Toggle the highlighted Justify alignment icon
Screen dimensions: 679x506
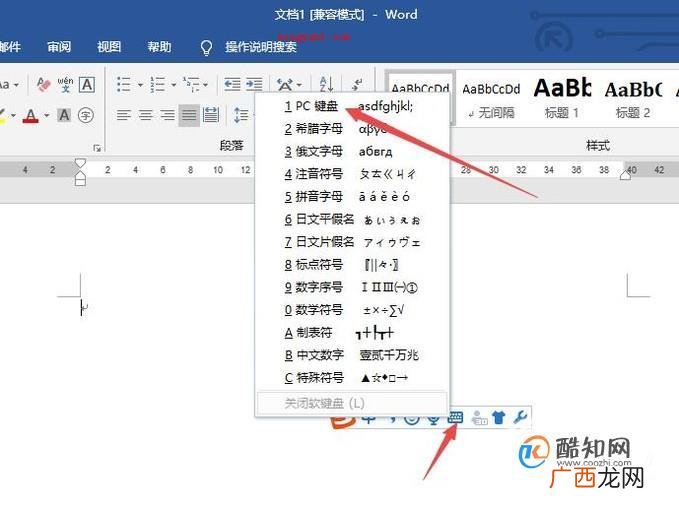click(189, 115)
